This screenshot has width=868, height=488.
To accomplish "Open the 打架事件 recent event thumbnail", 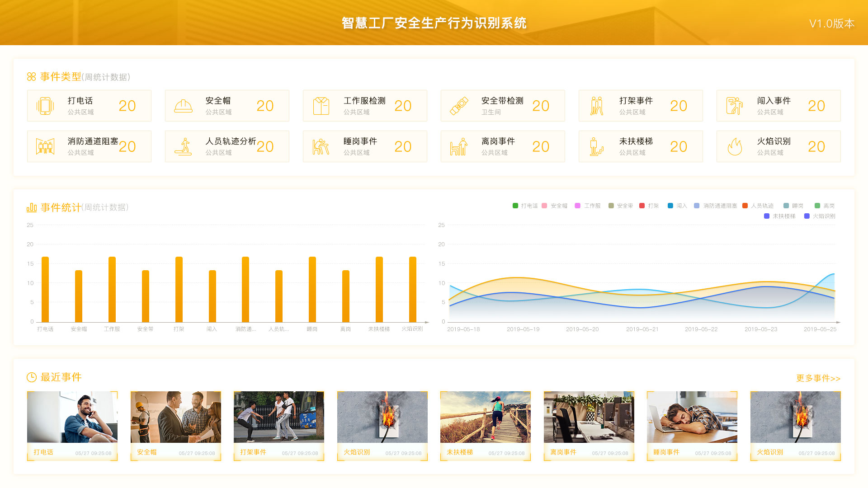I will pyautogui.click(x=278, y=418).
